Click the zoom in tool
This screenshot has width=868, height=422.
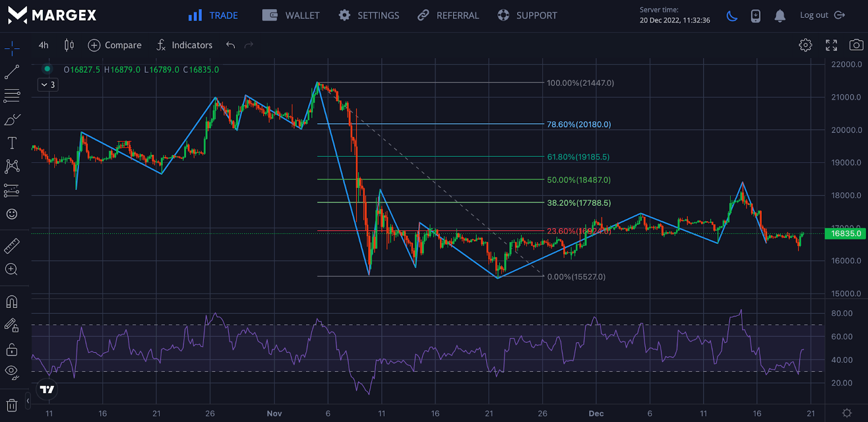(12, 269)
